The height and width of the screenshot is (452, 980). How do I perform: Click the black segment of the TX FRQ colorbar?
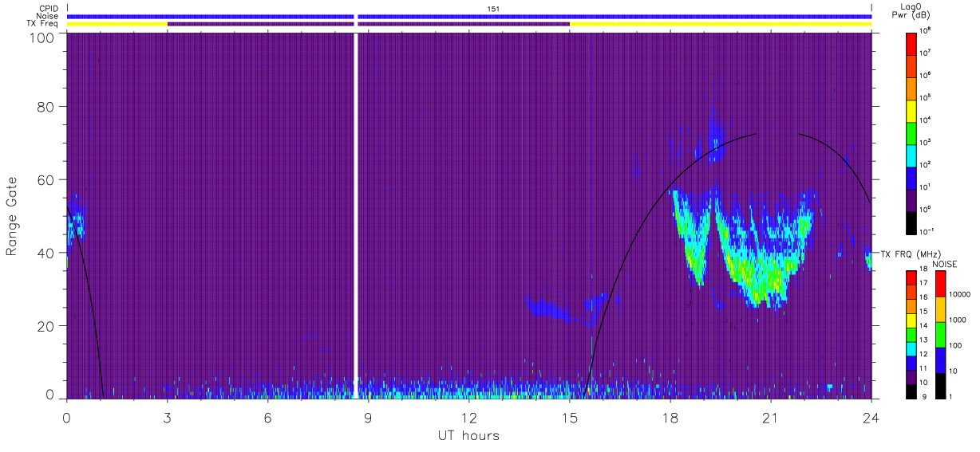911,391
